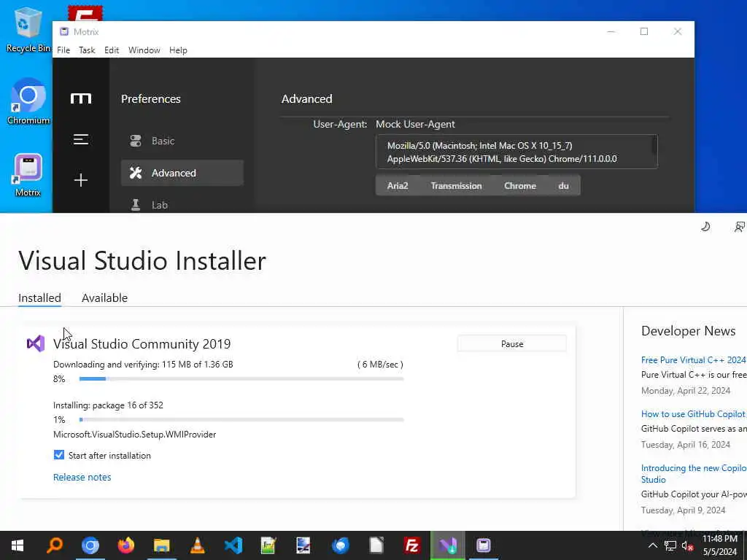The image size is (747, 560).
Task: Launch Thunderbird from the taskbar
Action: tap(340, 545)
